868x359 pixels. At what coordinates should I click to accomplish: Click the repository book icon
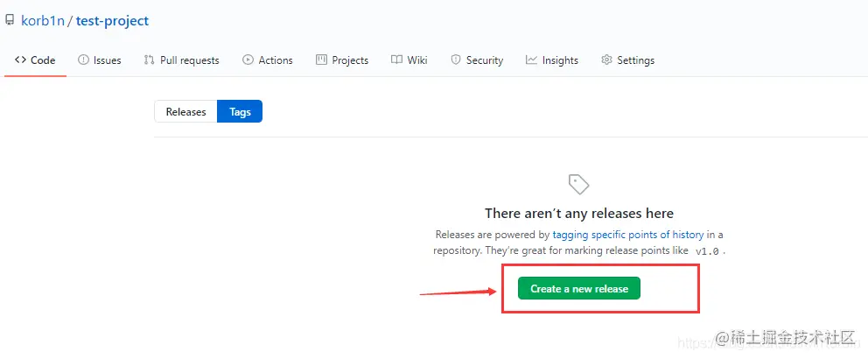(10, 20)
